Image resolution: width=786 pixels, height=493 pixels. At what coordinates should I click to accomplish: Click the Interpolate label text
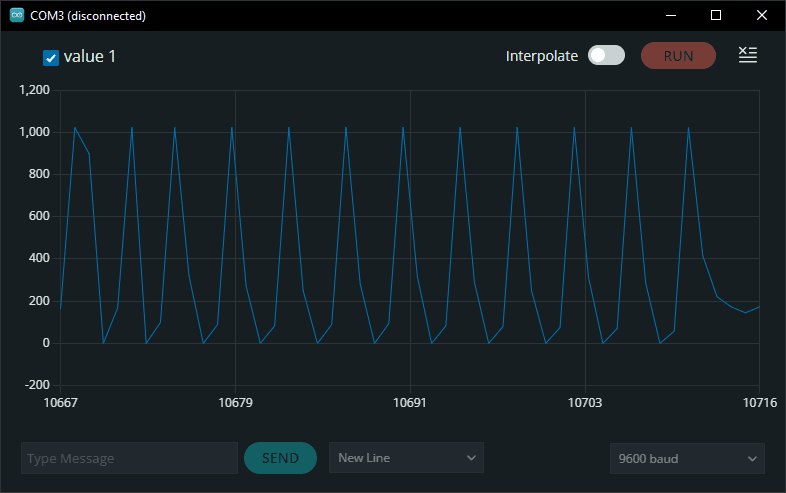tap(542, 56)
